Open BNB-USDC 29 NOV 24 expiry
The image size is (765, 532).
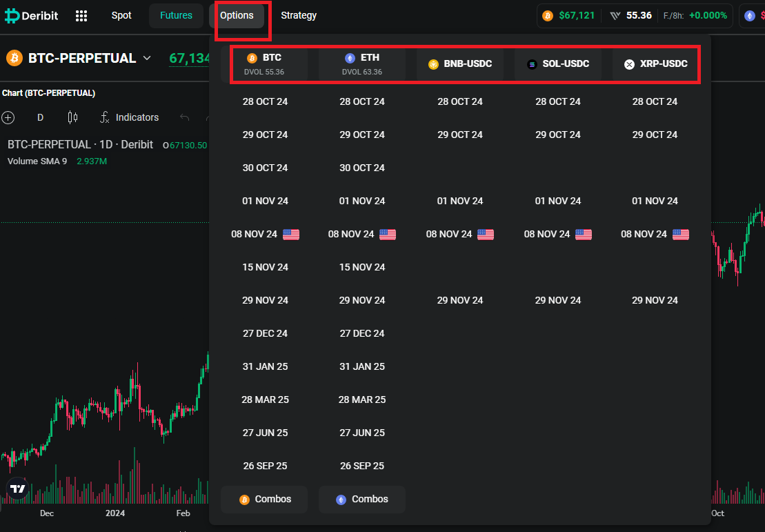[460, 301]
